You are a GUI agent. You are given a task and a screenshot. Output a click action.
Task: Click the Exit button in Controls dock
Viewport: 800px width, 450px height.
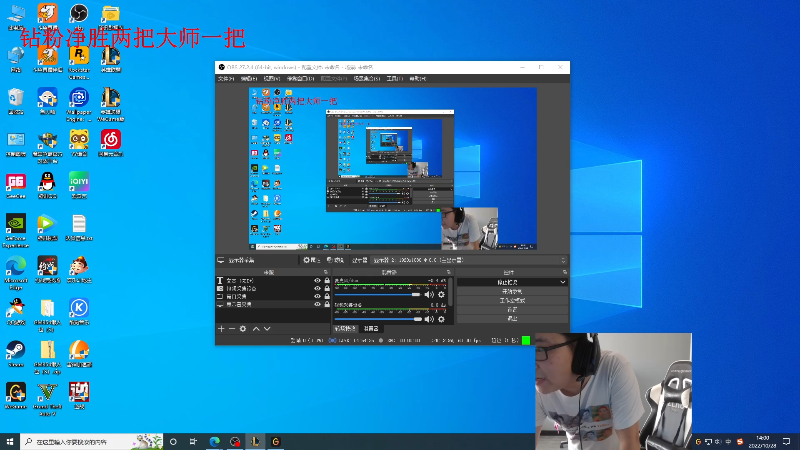click(512, 318)
